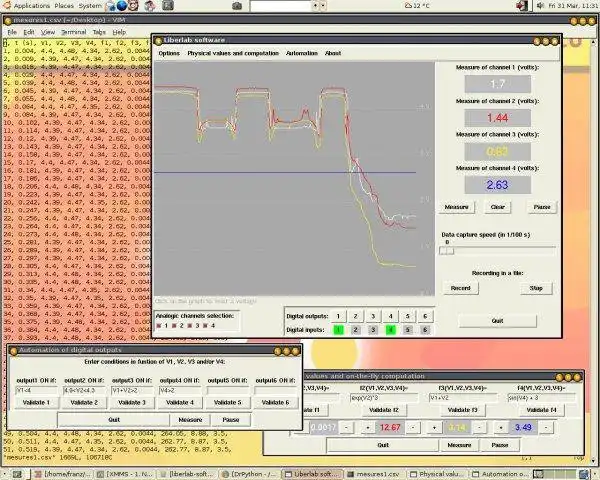Viewport: 600px width, 480px height.
Task: Open the Terminal menu in the VIM window
Action: point(73,32)
